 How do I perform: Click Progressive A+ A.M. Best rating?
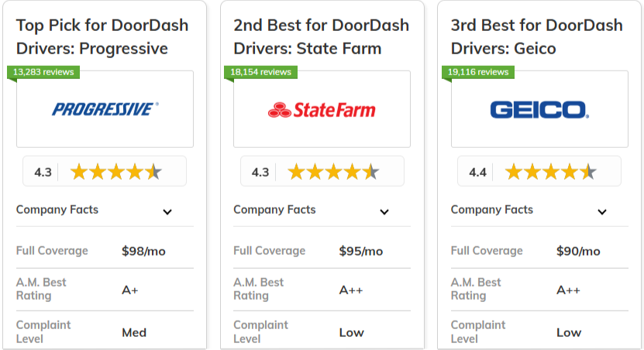[x=129, y=290]
